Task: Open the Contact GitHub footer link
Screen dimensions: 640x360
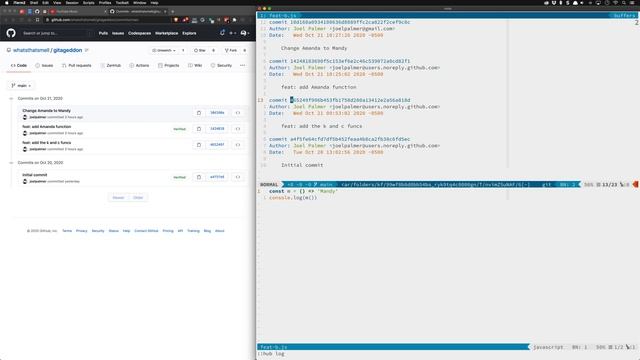Action: point(146,231)
